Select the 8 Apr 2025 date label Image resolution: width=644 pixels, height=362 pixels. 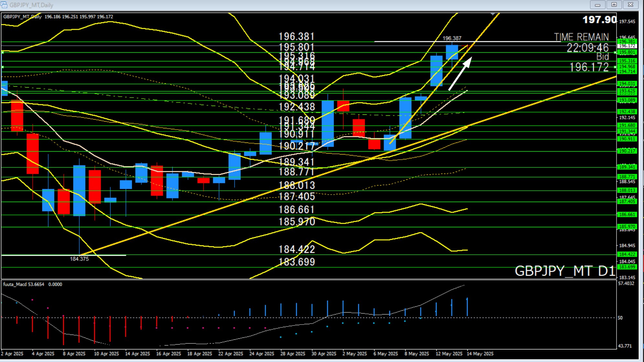(x=74, y=354)
